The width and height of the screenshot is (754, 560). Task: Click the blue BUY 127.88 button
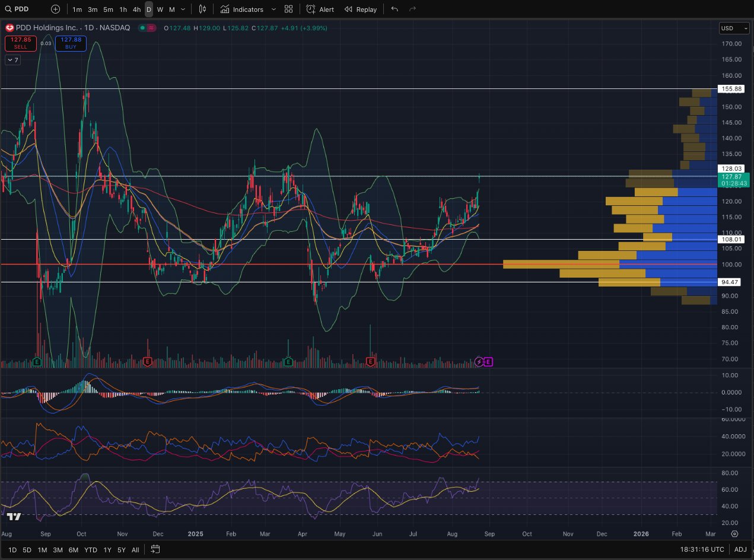(71, 43)
